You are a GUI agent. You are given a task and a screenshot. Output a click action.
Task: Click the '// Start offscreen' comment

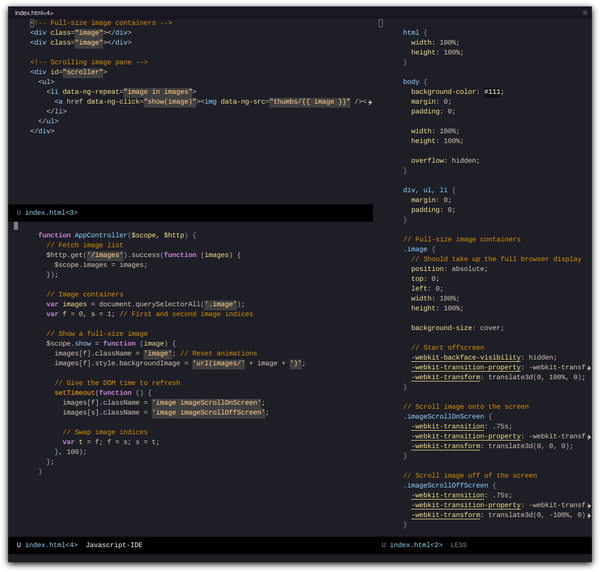(448, 348)
